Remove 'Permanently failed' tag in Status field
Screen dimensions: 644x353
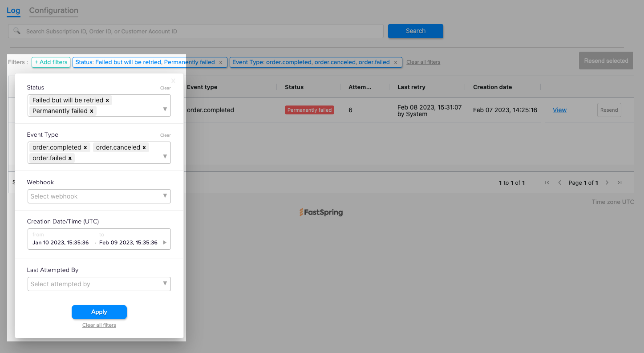[x=92, y=111]
